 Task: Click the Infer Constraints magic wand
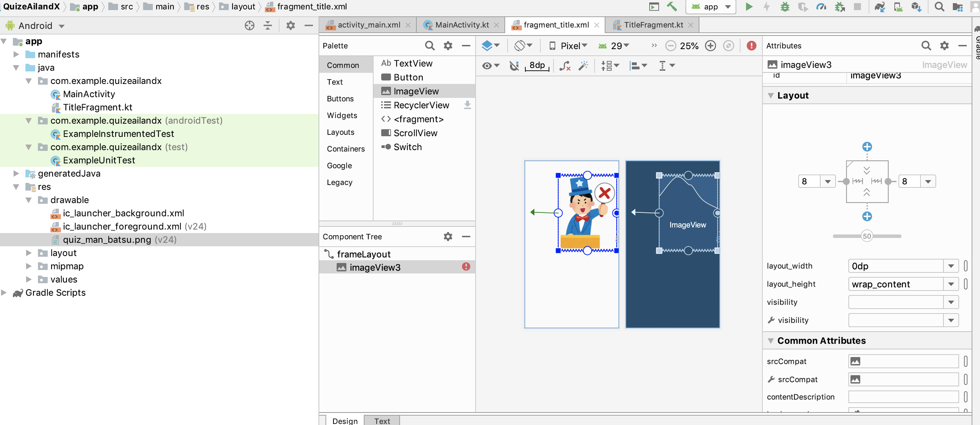click(x=583, y=66)
